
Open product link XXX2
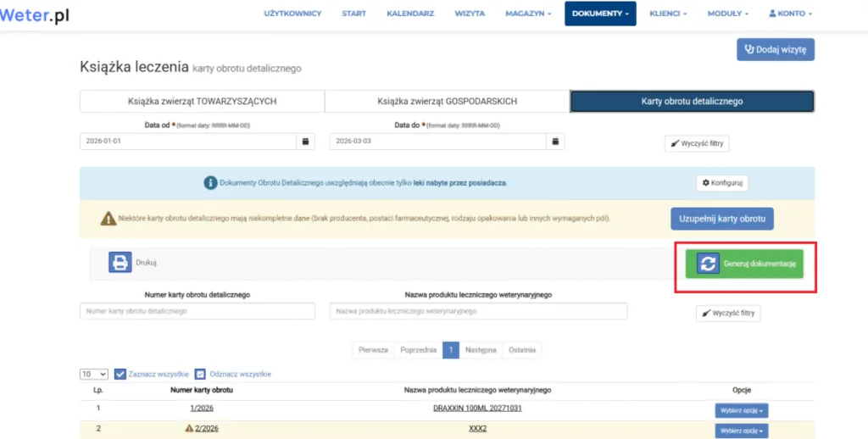pos(477,429)
